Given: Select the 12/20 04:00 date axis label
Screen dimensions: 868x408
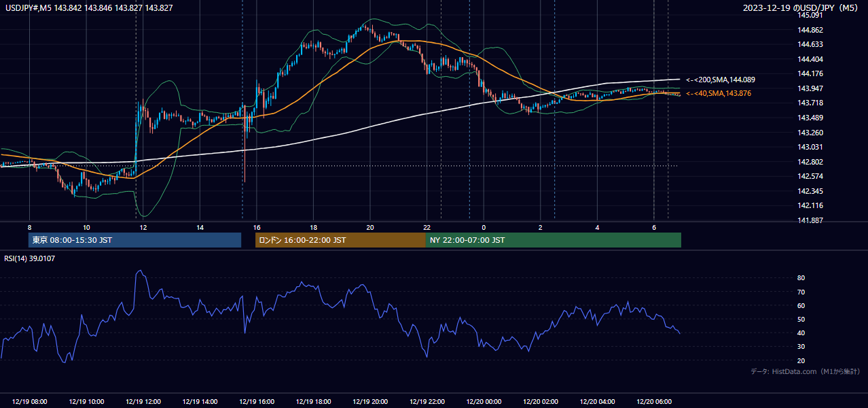Looking at the screenshot, I should pyautogui.click(x=597, y=402).
